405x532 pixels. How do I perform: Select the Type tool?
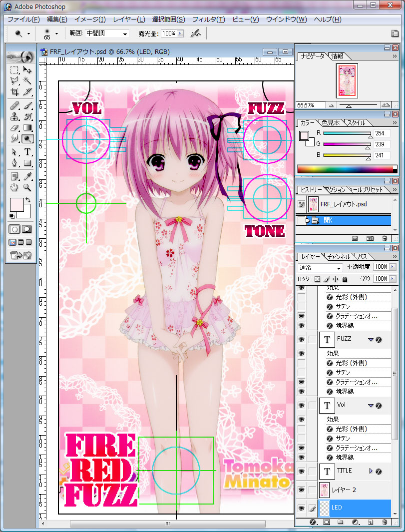(27, 152)
